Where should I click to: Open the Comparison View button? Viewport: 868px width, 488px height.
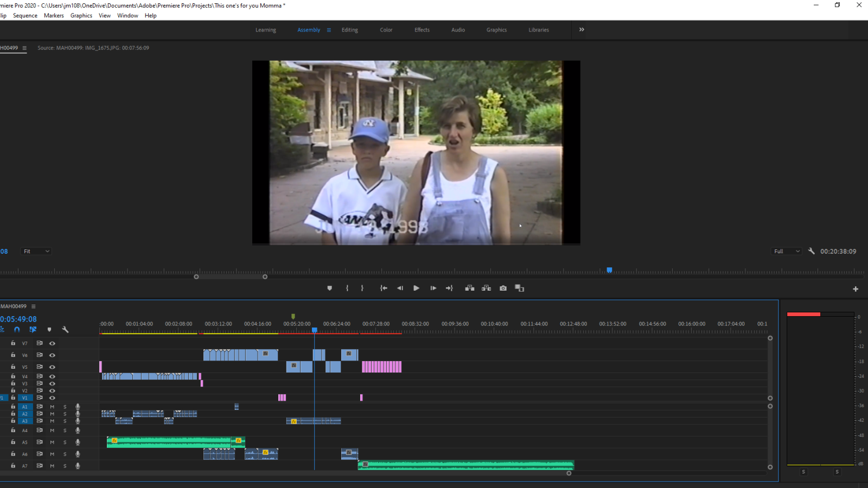(x=520, y=288)
